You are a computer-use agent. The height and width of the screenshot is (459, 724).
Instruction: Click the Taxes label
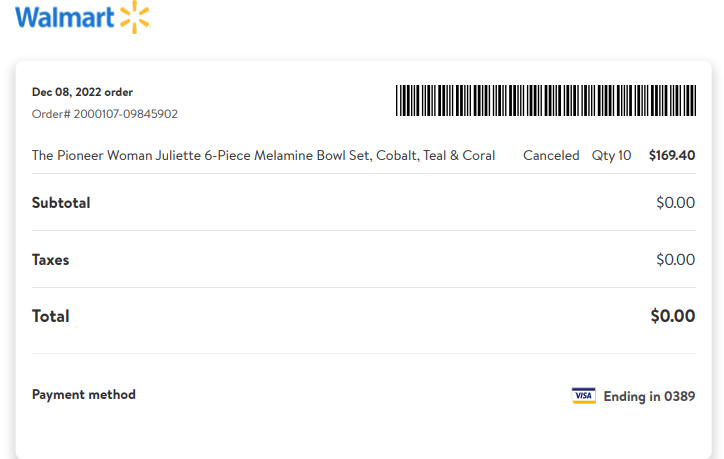pos(50,260)
